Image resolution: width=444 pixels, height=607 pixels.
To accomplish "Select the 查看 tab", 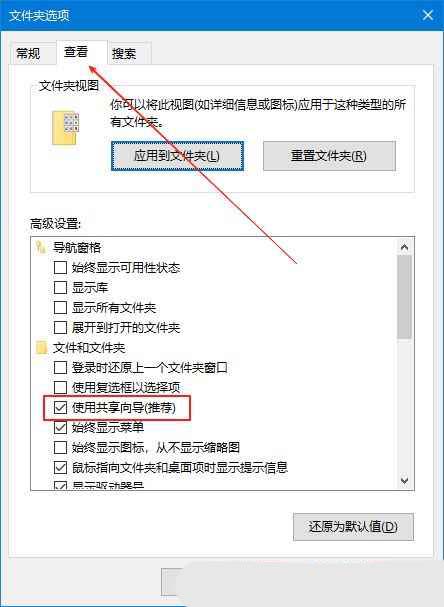I will [76, 51].
